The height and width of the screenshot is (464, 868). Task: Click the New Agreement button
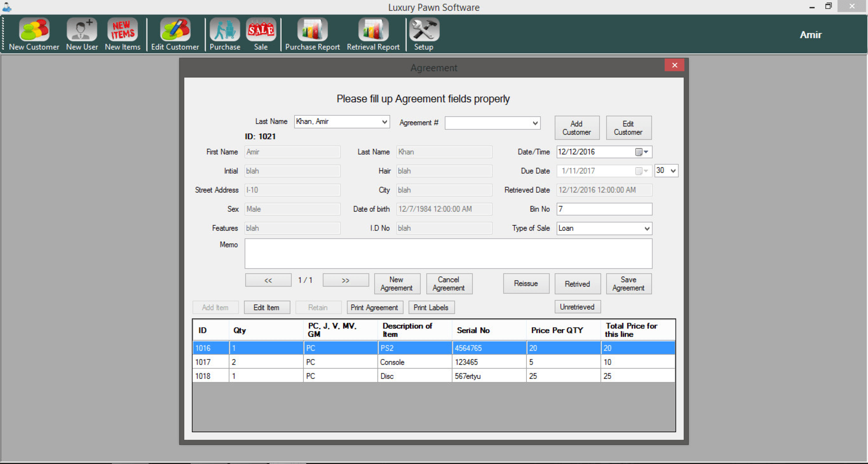click(x=397, y=284)
